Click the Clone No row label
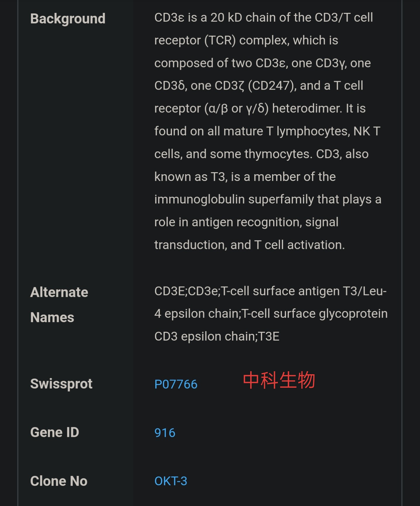This screenshot has height=506, width=420. (x=59, y=481)
